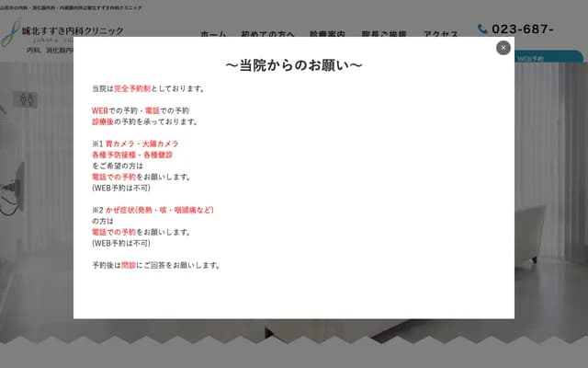Image resolution: width=588 pixels, height=368 pixels.
Task: Open the アクセス menu item
Action: tap(441, 34)
